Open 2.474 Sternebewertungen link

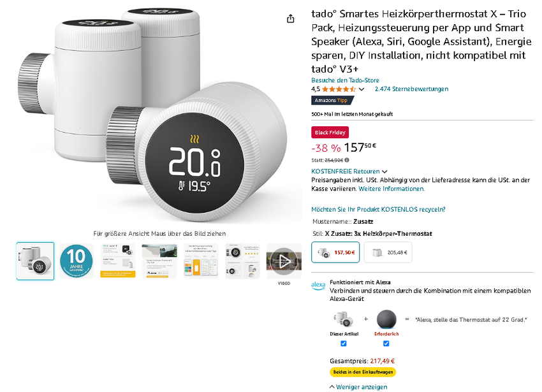[x=411, y=89]
